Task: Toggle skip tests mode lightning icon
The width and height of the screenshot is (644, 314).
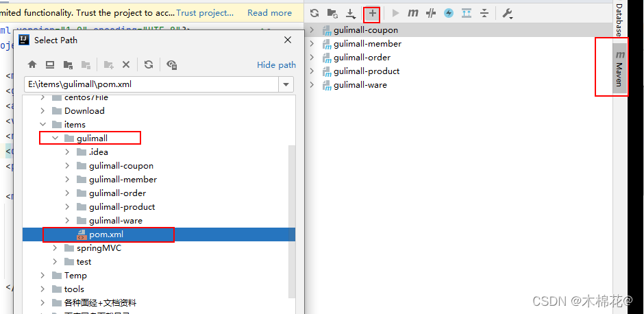Action: click(449, 13)
